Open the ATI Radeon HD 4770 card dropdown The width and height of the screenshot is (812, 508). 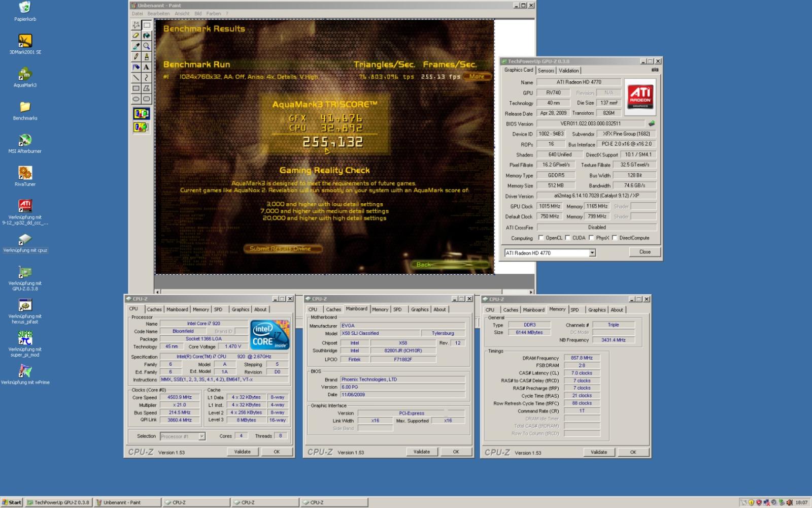point(592,253)
